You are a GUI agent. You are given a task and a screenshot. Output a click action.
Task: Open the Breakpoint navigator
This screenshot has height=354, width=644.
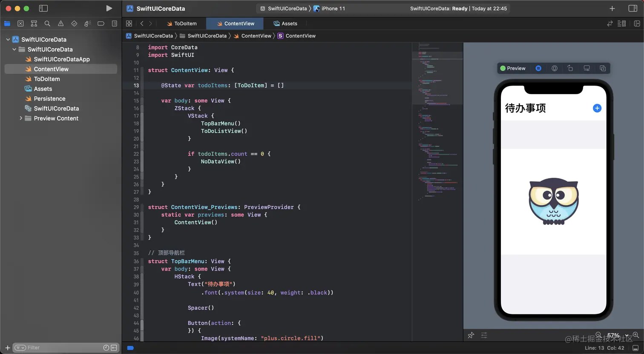coord(101,23)
